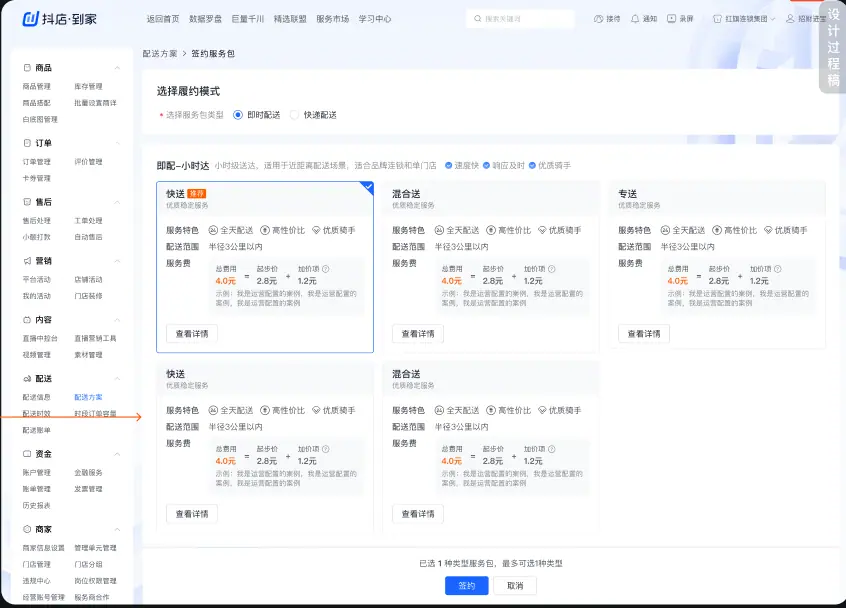Viewport: 846px width, 608px height.
Task: Click the 配送方案 breadcrumb link
Action: click(x=160, y=54)
